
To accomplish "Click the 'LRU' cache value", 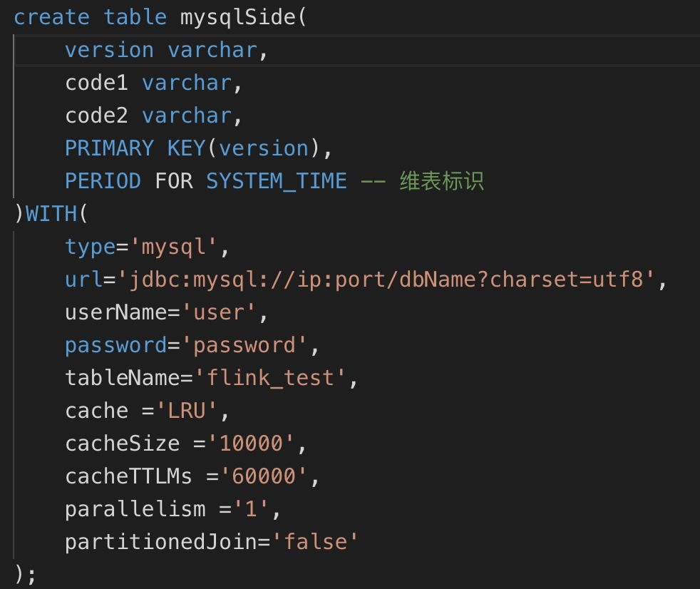I will (187, 411).
